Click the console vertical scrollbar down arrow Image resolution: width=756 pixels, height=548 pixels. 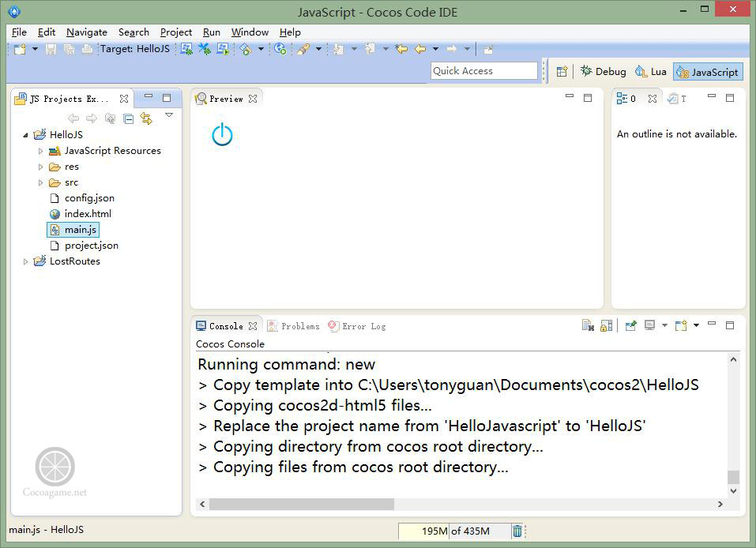tap(733, 491)
